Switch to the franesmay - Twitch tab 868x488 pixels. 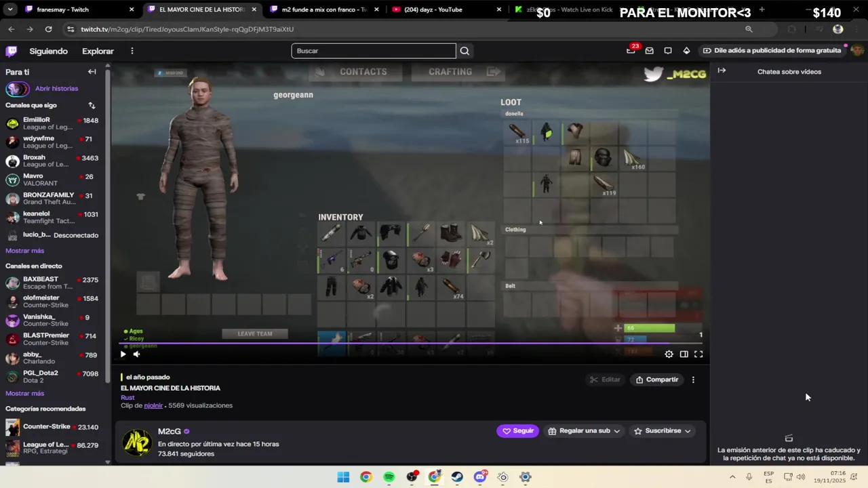75,9
